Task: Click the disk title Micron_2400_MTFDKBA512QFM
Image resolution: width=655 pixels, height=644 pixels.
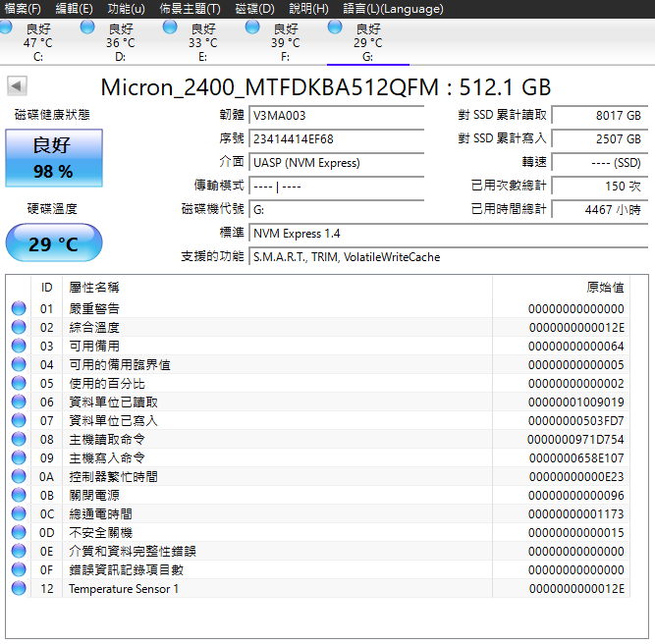Action: (x=270, y=87)
